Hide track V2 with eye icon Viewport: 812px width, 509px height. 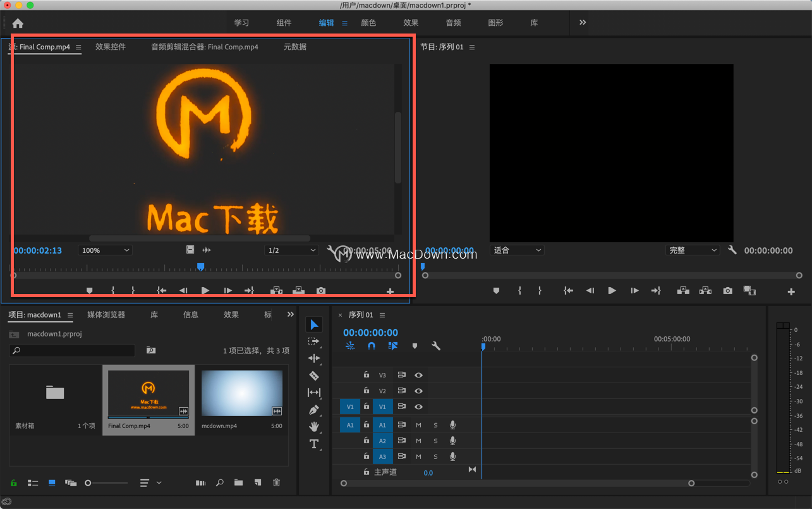[418, 391]
